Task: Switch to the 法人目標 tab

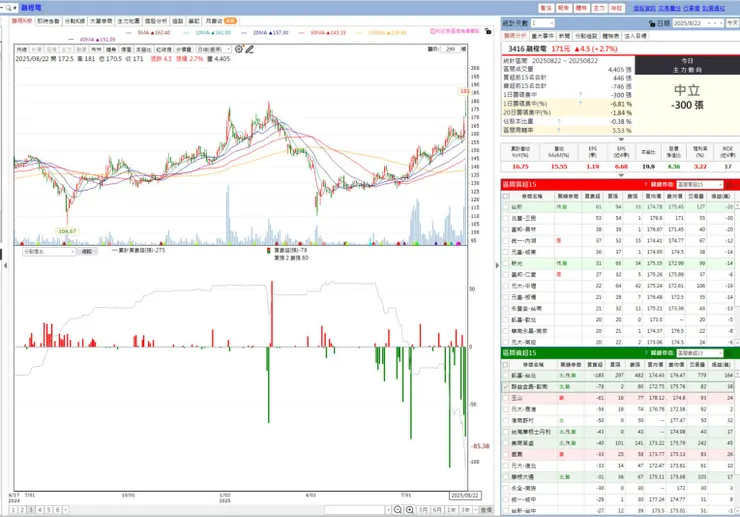Action: [x=635, y=36]
